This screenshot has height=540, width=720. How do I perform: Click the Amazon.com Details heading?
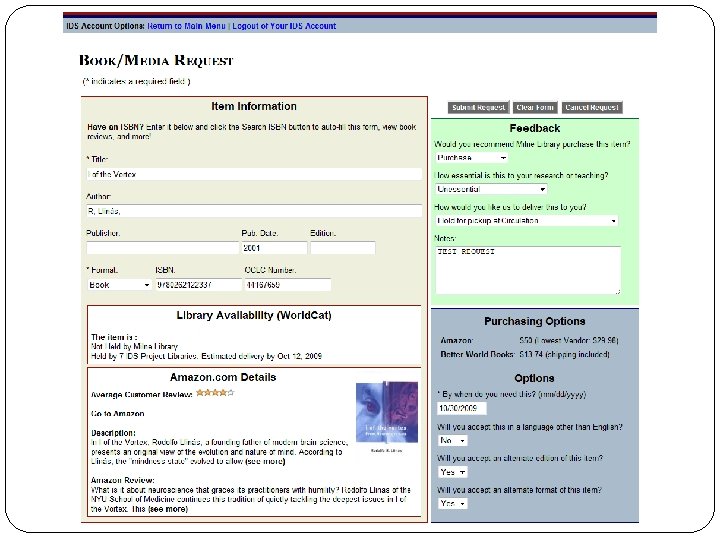[223, 377]
